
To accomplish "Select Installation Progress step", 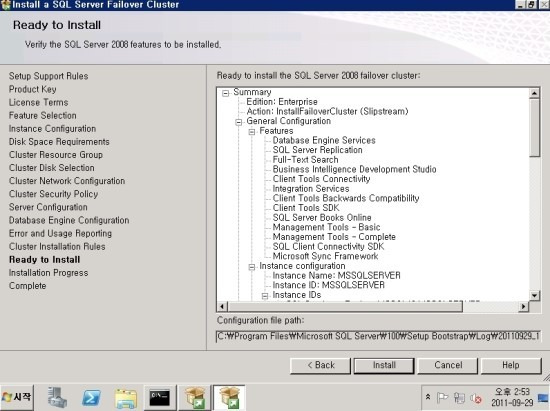I will point(48,272).
